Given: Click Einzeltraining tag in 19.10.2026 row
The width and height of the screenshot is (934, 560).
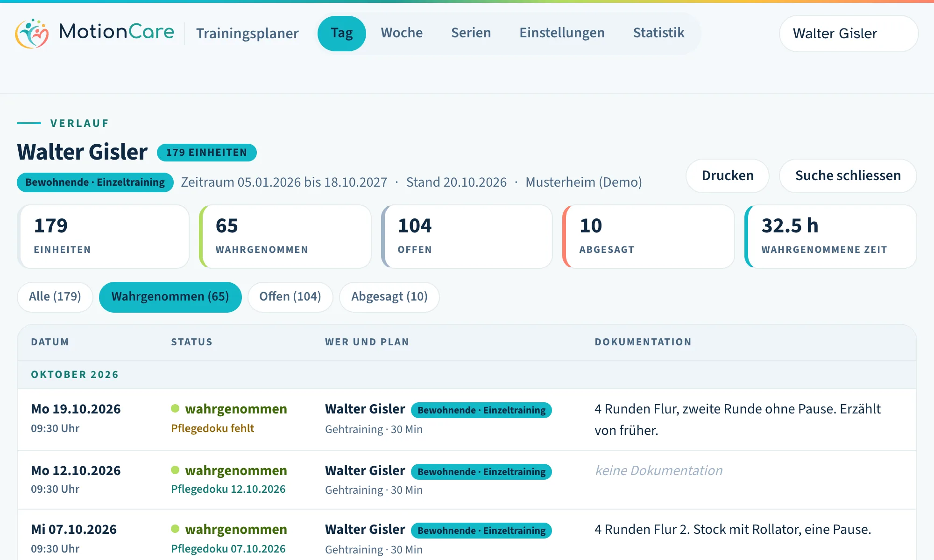Looking at the screenshot, I should coord(481,410).
